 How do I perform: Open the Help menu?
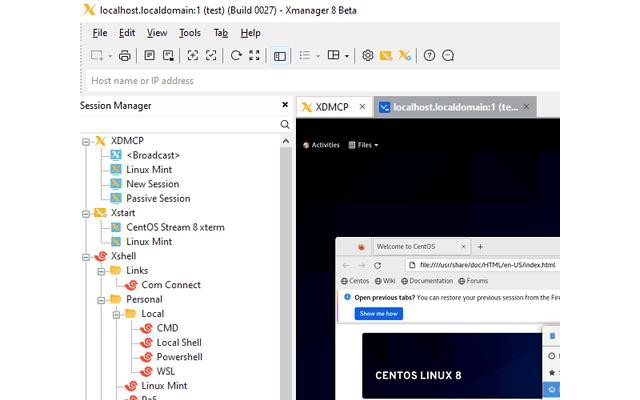(250, 33)
